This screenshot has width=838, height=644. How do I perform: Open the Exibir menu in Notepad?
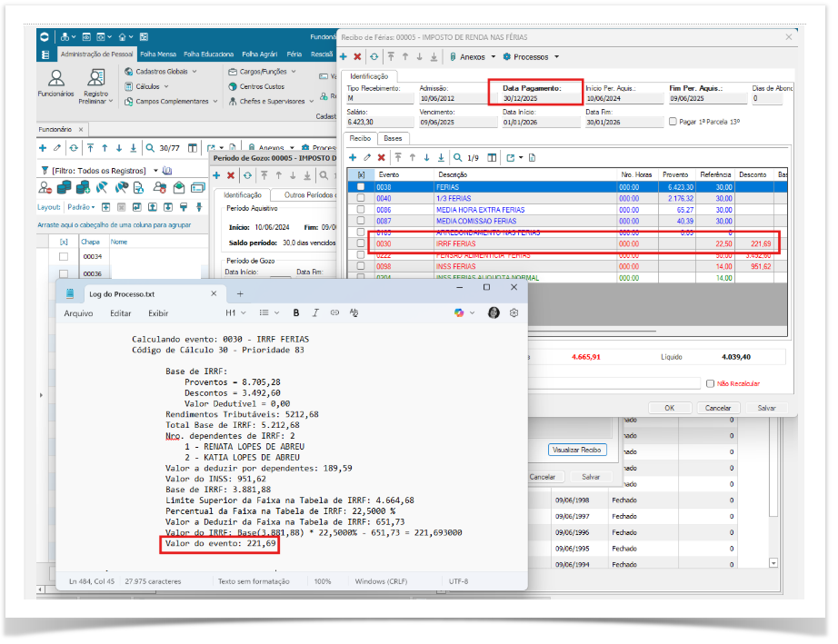click(x=158, y=313)
